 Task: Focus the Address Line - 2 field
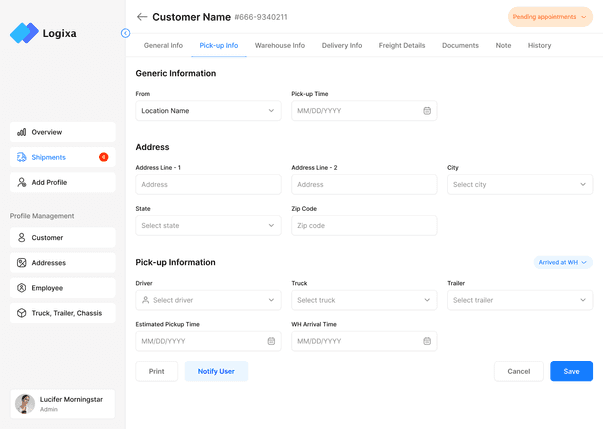click(x=364, y=185)
